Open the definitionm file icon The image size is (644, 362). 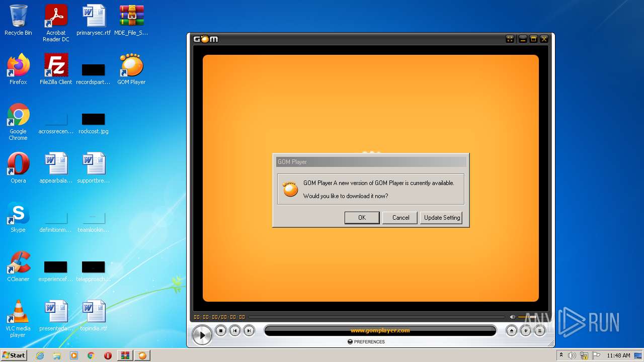56,222
